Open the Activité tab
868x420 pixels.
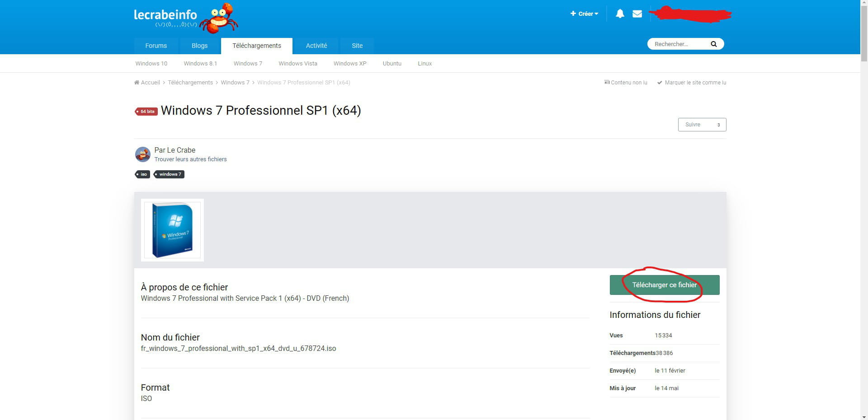click(x=316, y=46)
